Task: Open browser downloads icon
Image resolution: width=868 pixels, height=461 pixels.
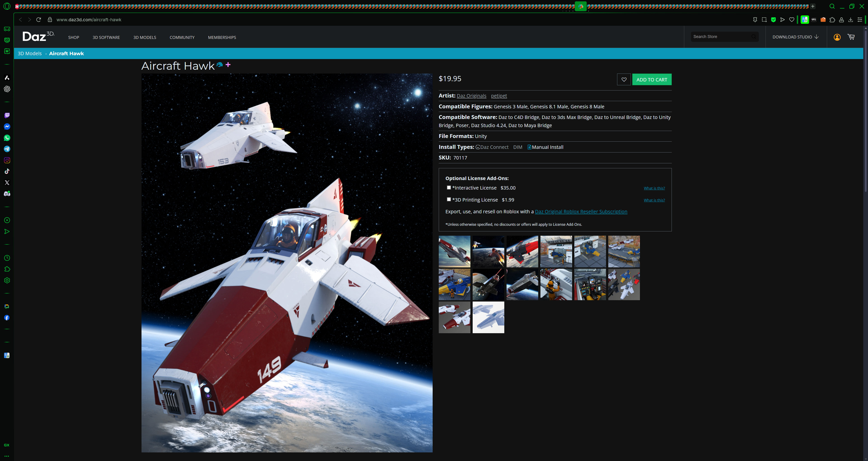Action: pos(850,19)
